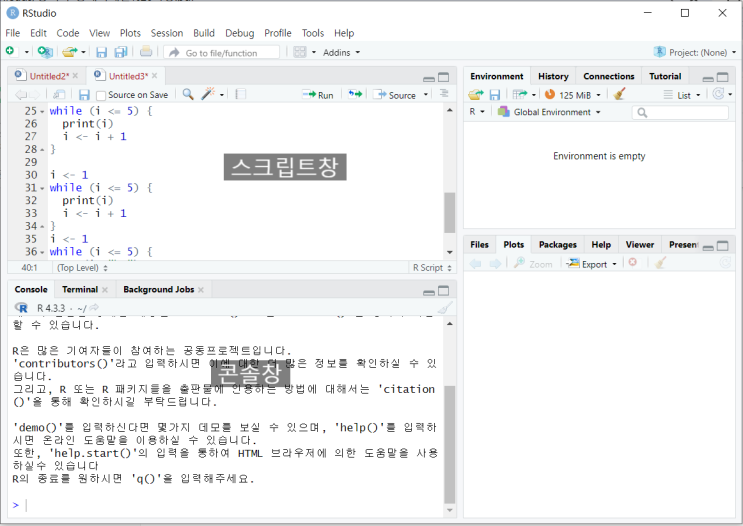The width and height of the screenshot is (743, 526).
Task: Switch to the Packages tab
Action: click(557, 244)
